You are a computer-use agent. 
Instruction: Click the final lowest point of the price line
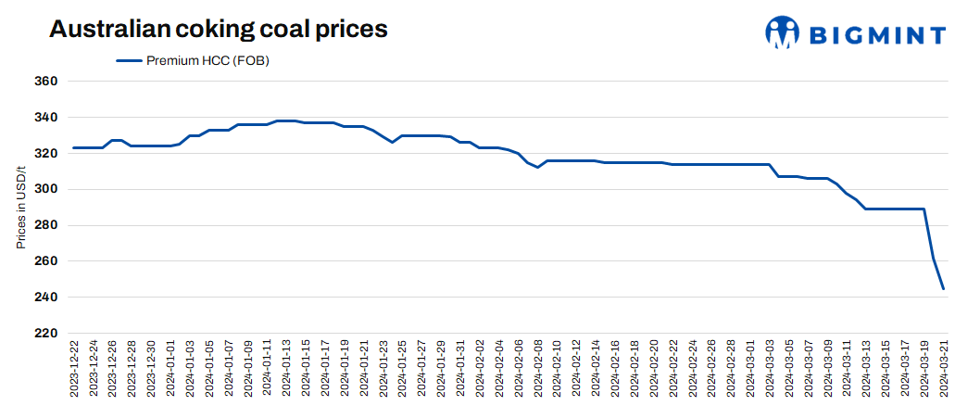(943, 288)
